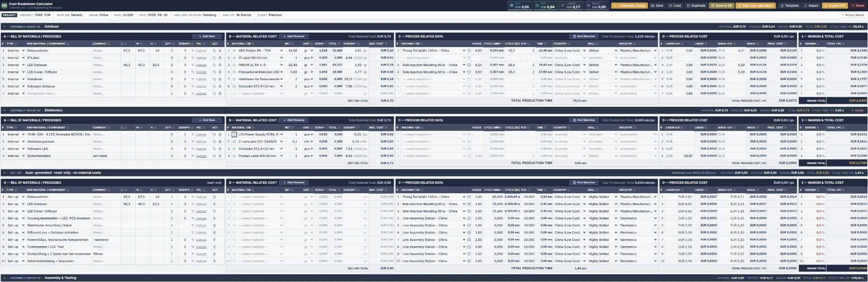Click the Reset button
This screenshot has height=282, width=868.
[858, 6]
